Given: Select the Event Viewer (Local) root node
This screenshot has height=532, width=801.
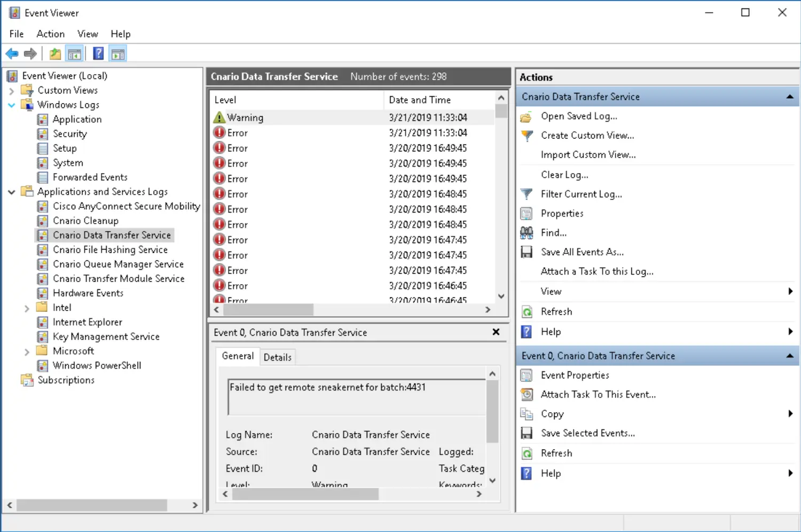Looking at the screenshot, I should coord(65,76).
